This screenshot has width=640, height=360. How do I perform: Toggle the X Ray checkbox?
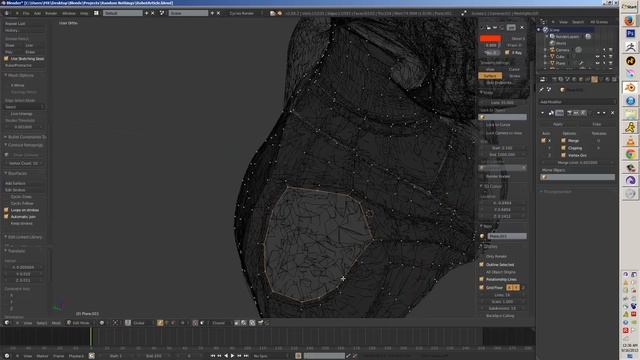pos(507,53)
